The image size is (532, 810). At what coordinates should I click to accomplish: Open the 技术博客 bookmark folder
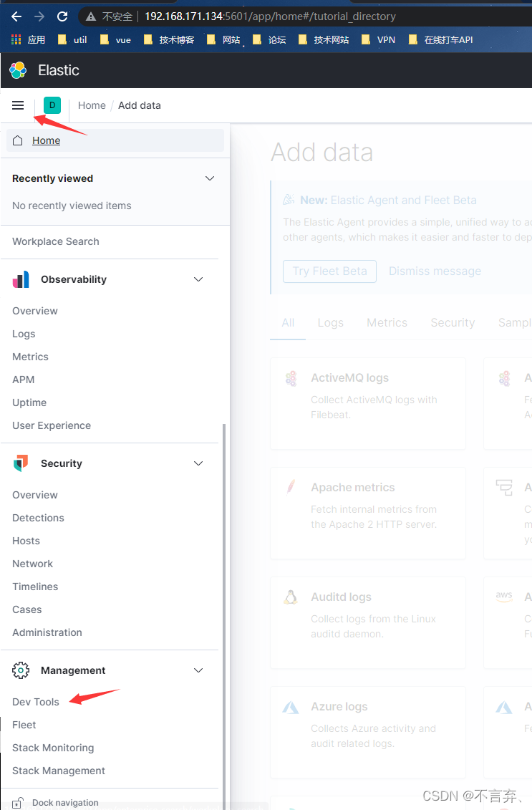pos(169,40)
